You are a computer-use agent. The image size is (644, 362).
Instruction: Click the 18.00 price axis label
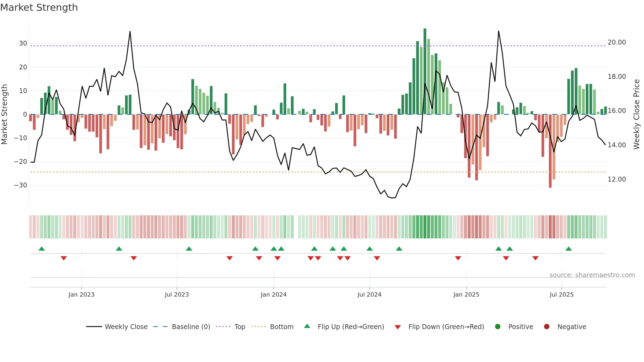(x=617, y=77)
